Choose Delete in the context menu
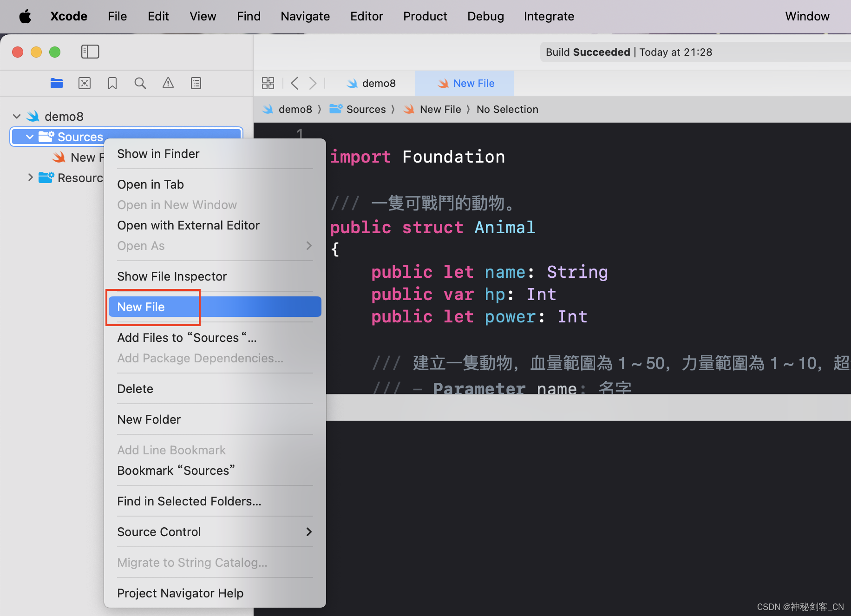Viewport: 851px width, 616px height. pos(215,389)
